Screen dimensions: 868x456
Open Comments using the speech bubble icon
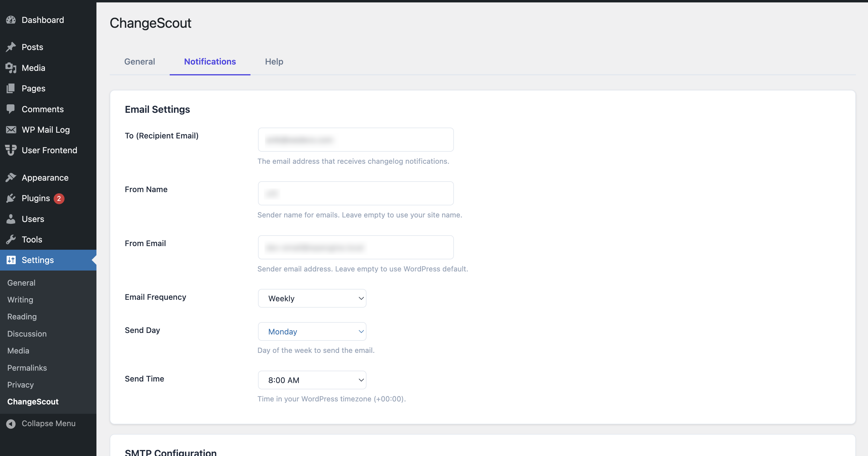[11, 109]
